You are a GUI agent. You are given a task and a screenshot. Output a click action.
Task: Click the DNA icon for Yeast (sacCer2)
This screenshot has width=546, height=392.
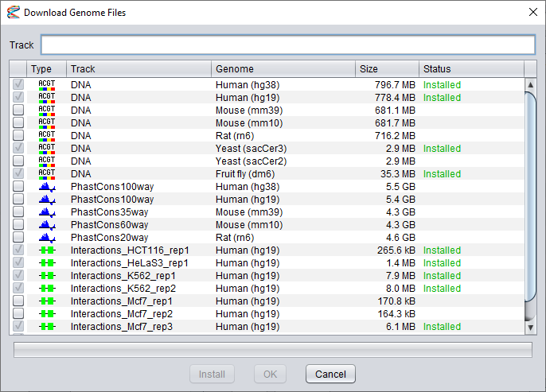[x=47, y=161]
